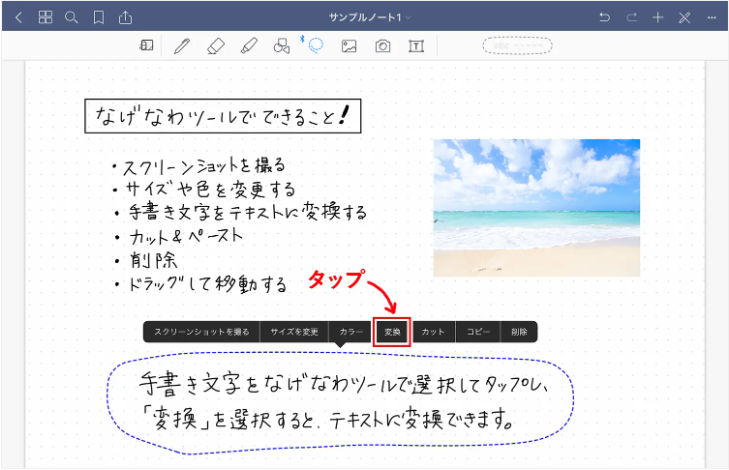
Task: Select the Shapes tool
Action: coord(282,46)
